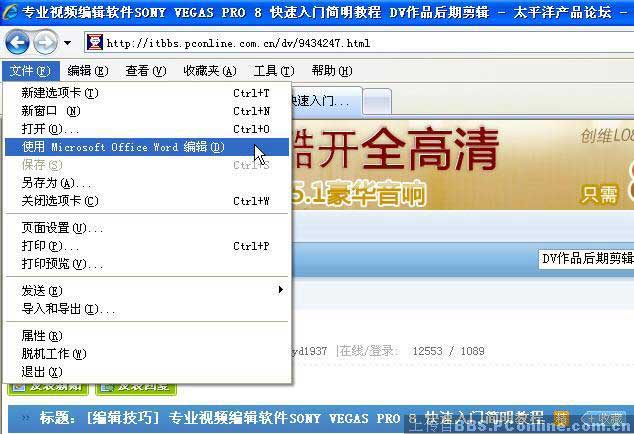The image size is (634, 434).
Task: Choose 打印(P)... menu entry
Action: pyautogui.click(x=147, y=246)
